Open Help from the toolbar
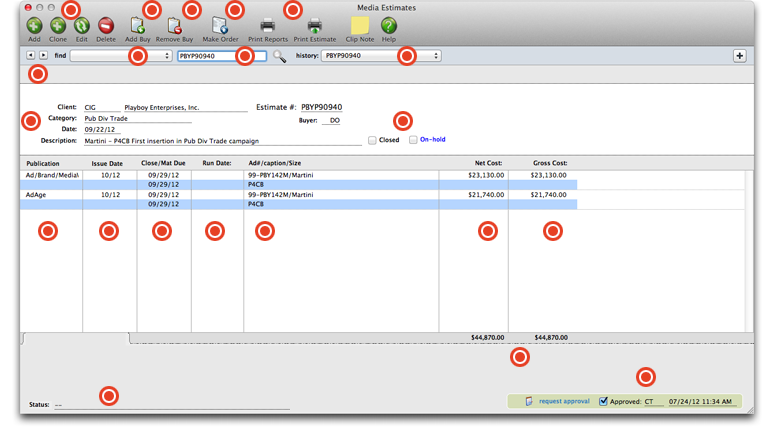The height and width of the screenshot is (427, 765). (389, 25)
